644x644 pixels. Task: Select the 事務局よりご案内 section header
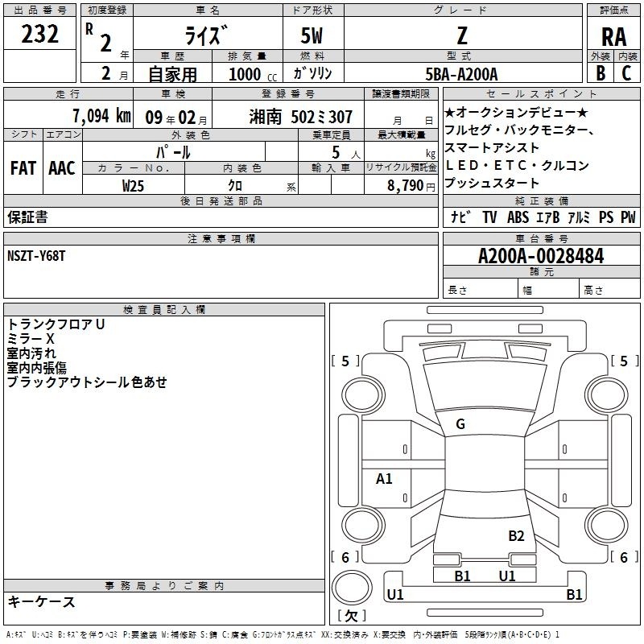coord(164,586)
